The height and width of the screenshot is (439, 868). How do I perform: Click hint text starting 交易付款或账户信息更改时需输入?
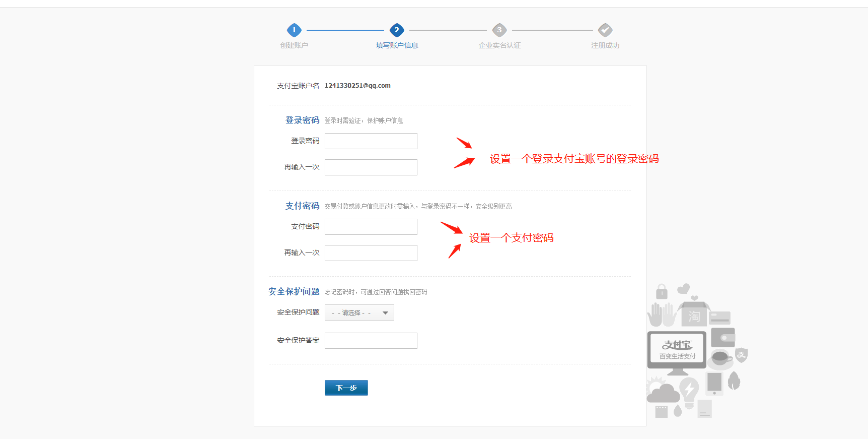pos(418,206)
